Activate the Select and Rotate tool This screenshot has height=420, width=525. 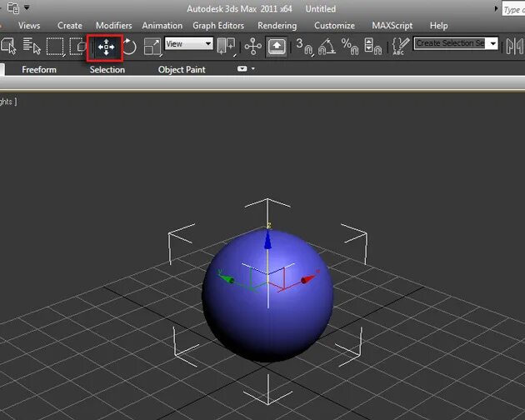(x=129, y=47)
